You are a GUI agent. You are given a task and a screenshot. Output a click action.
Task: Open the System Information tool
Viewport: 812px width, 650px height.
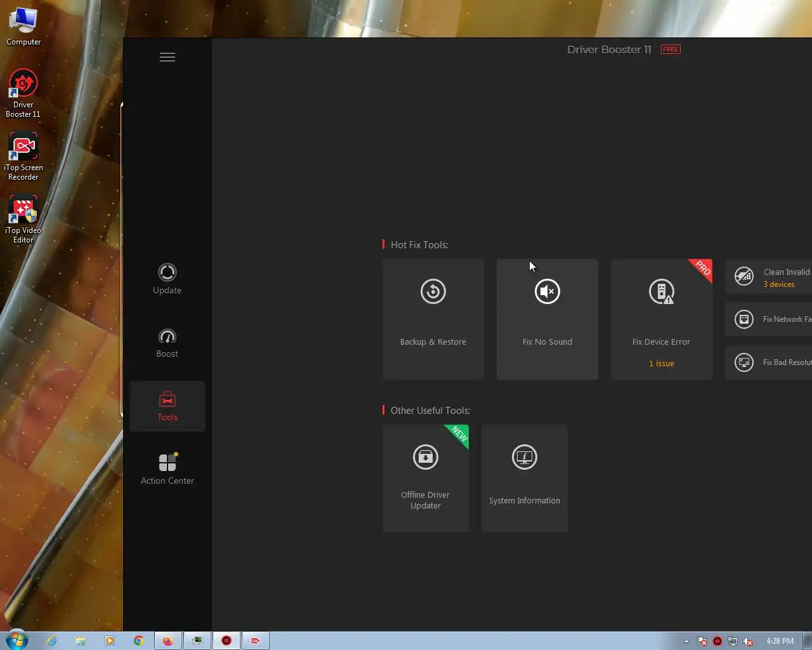tap(525, 478)
